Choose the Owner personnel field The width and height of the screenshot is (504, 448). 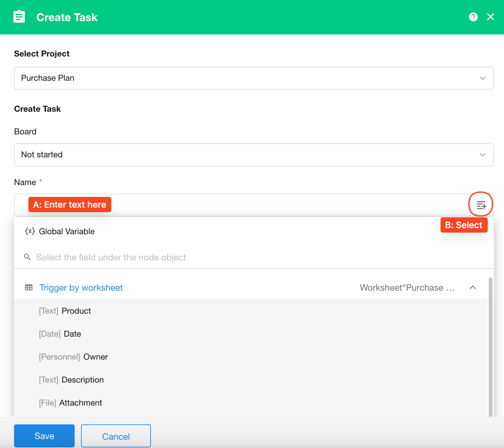95,357
